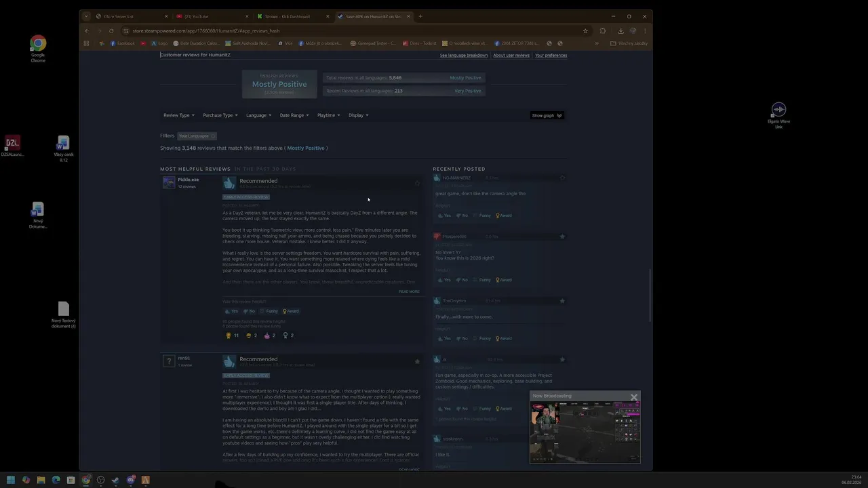
Task: Open File Explorer from the taskbar
Action: coord(41,480)
